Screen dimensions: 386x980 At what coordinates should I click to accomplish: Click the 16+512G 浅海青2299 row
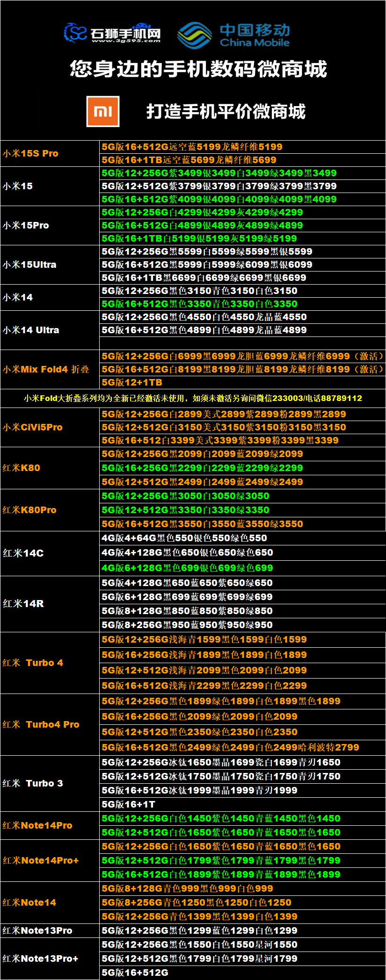[243, 686]
